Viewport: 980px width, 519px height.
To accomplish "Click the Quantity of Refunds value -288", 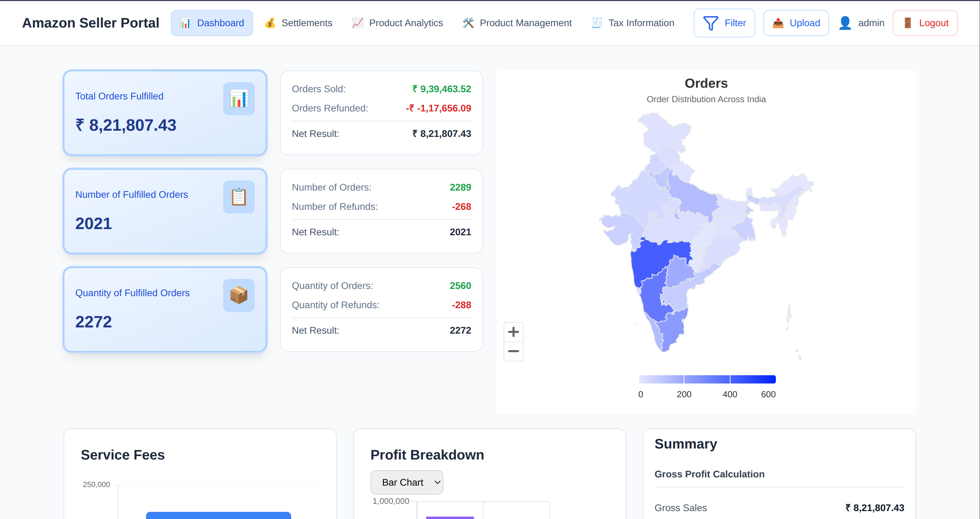I will pyautogui.click(x=461, y=305).
